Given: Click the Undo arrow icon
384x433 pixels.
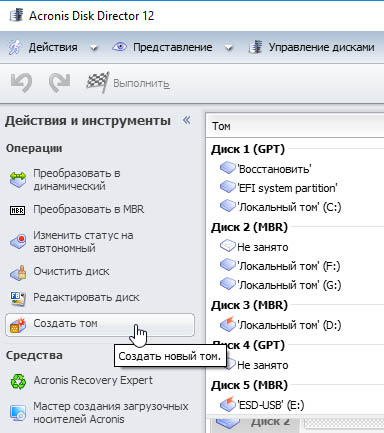Looking at the screenshot, I should (22, 82).
